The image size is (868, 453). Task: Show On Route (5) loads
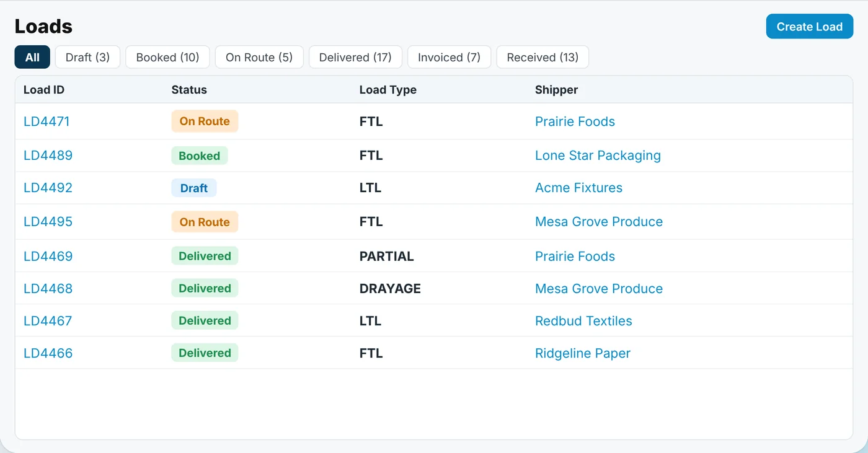pos(259,57)
